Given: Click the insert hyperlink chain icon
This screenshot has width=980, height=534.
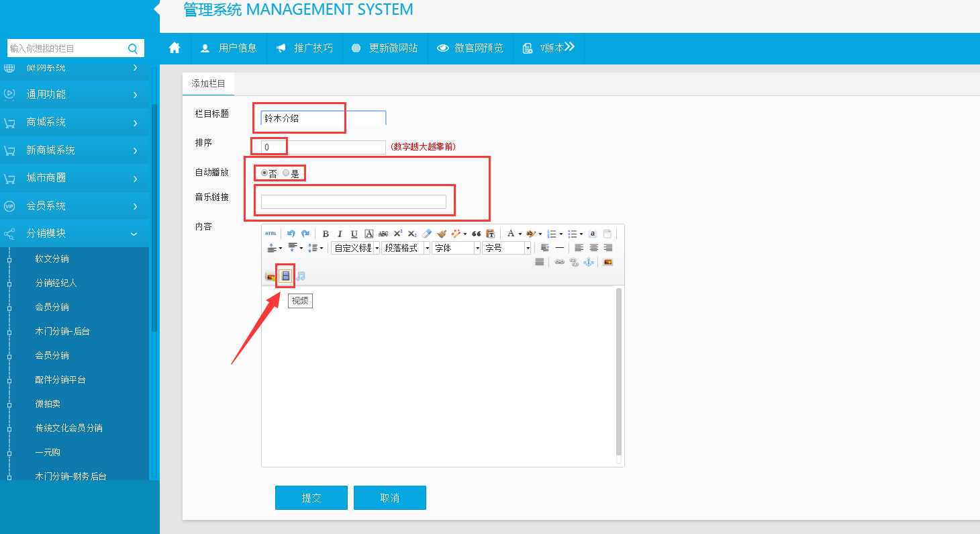Looking at the screenshot, I should click(559, 262).
